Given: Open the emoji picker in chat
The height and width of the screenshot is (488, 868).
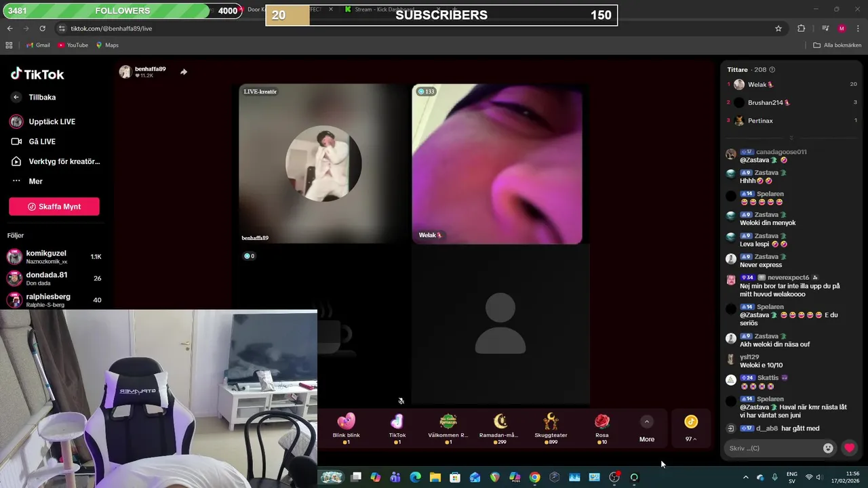Looking at the screenshot, I should tap(828, 448).
